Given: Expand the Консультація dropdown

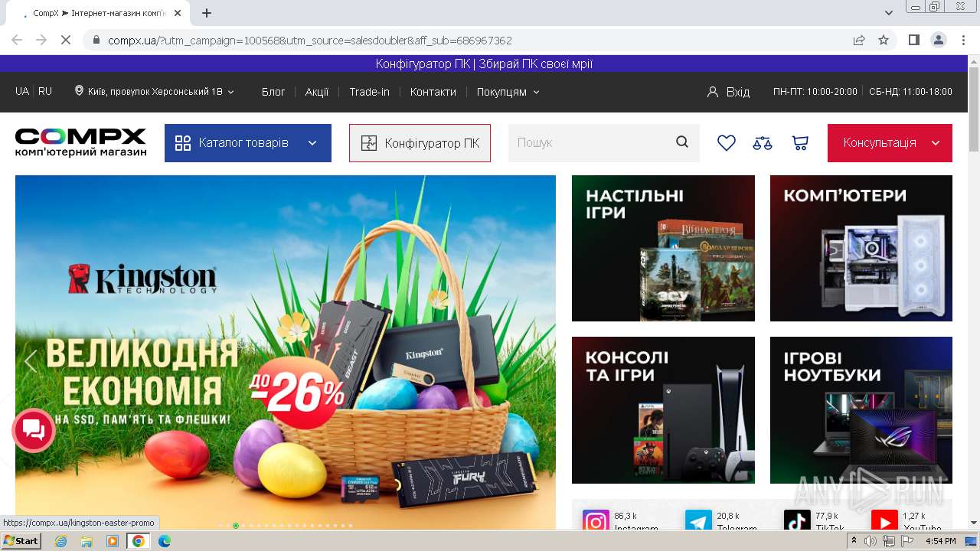Looking at the screenshot, I should [x=890, y=143].
